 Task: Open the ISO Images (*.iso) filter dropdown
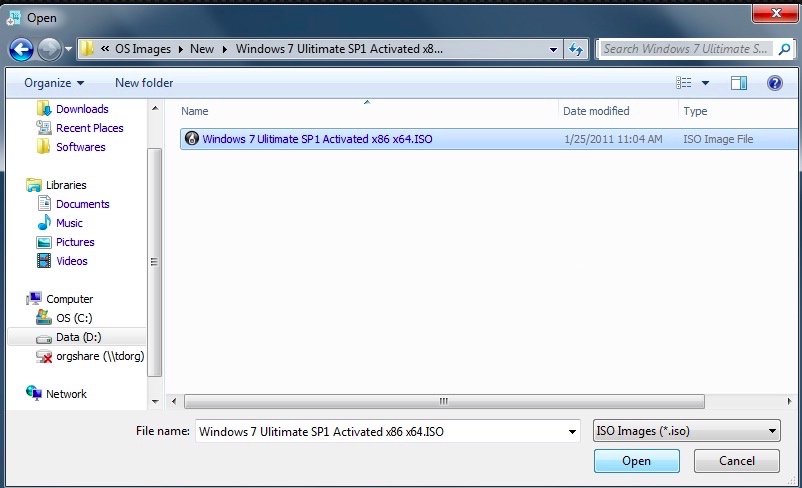click(x=686, y=431)
